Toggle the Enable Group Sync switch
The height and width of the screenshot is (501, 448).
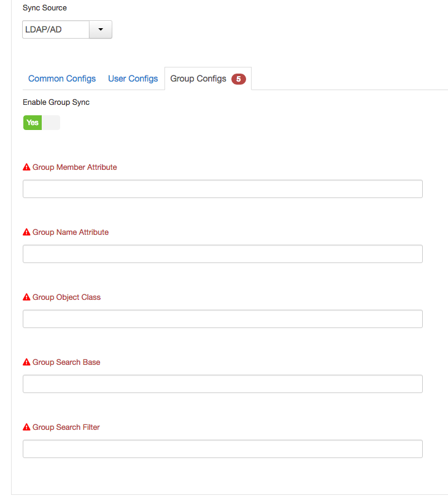pyautogui.click(x=42, y=123)
